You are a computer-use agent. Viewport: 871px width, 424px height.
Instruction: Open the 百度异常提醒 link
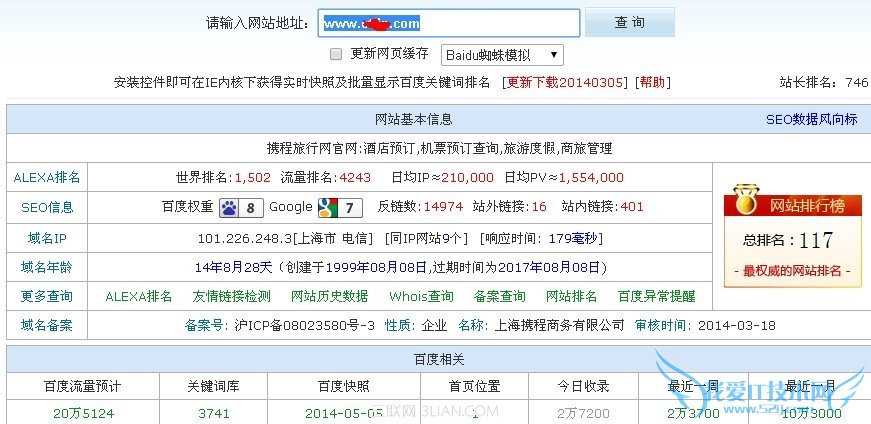(x=657, y=296)
